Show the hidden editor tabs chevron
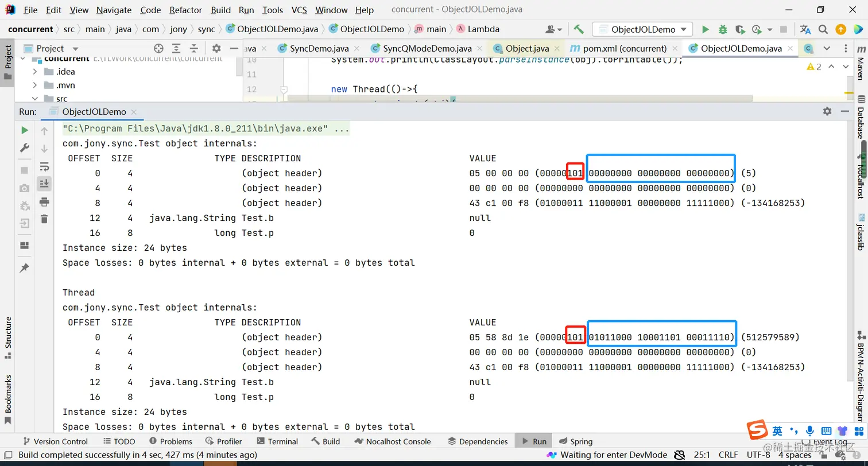Screen dimensions: 868x466 (x=827, y=49)
